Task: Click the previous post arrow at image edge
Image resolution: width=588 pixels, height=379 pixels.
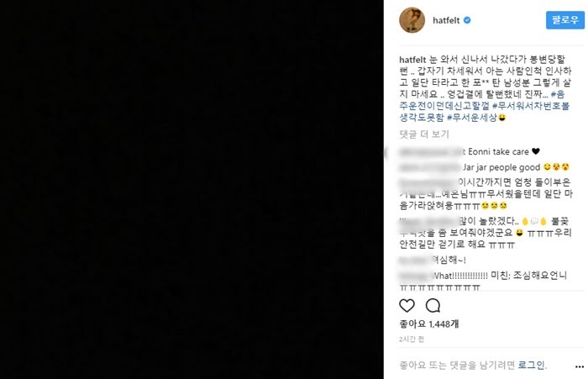Action: [386, 153]
